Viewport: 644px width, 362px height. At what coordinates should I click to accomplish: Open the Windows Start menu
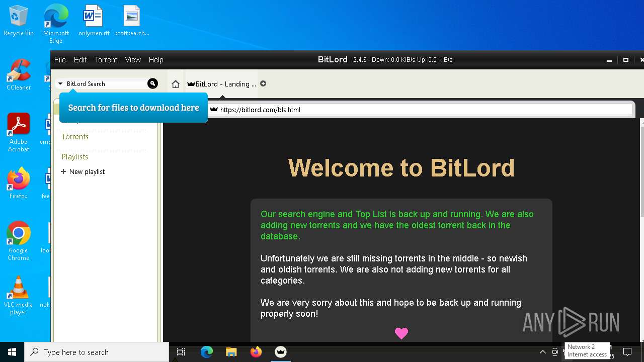[12, 352]
